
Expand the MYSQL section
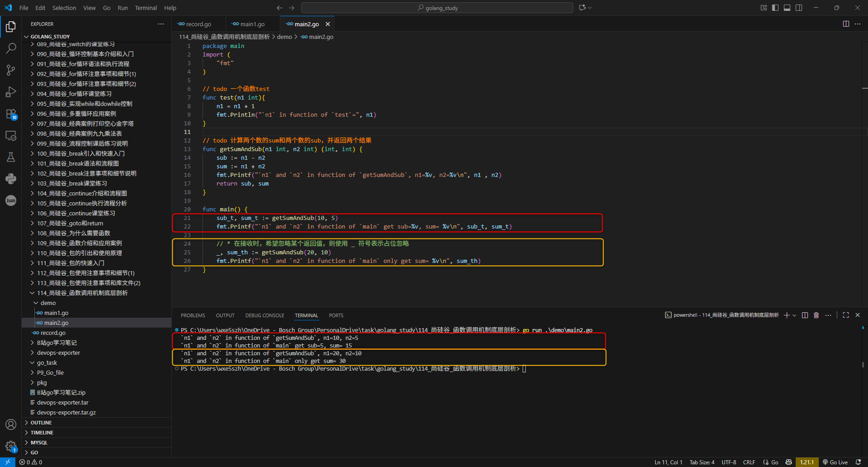click(96, 443)
